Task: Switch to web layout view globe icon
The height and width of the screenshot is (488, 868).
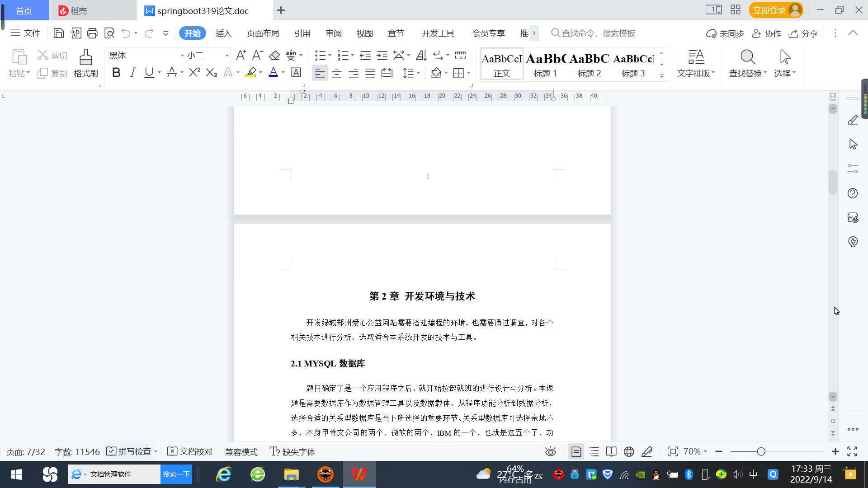Action: [629, 451]
